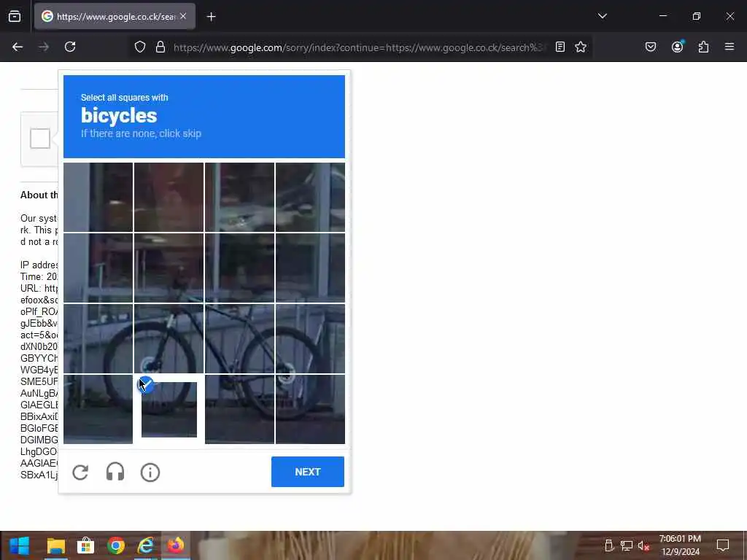Open the list all tabs dropdown
The width and height of the screenshot is (747, 560).
click(602, 16)
